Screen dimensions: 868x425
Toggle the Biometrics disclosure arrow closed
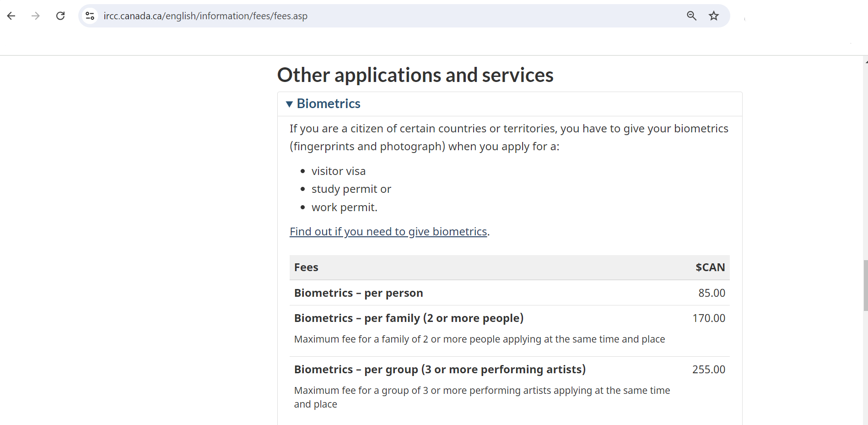(289, 104)
